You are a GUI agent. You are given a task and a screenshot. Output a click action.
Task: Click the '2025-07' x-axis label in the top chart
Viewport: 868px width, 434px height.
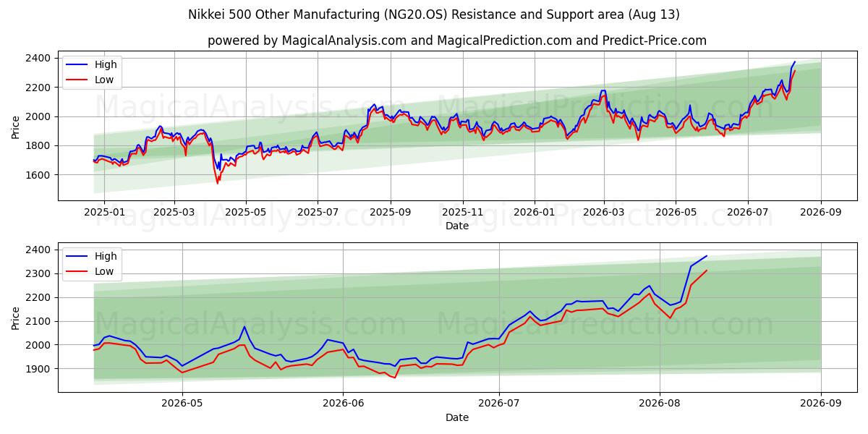pos(318,212)
